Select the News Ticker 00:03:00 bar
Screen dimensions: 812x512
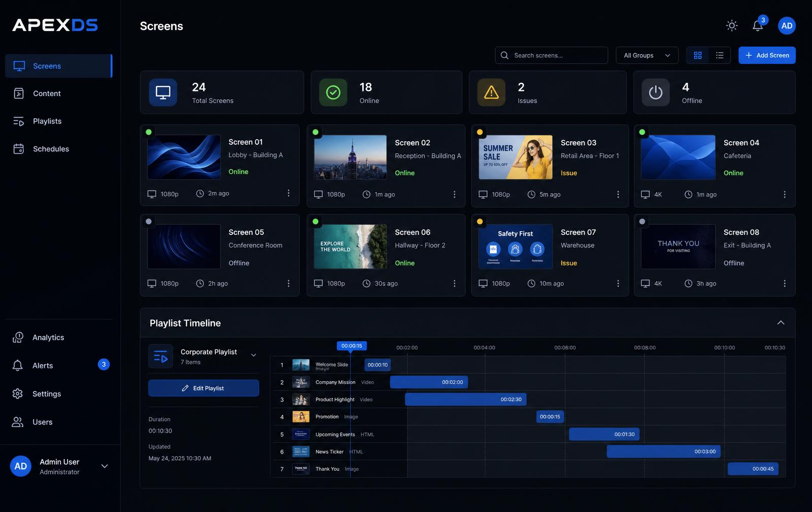tap(664, 452)
